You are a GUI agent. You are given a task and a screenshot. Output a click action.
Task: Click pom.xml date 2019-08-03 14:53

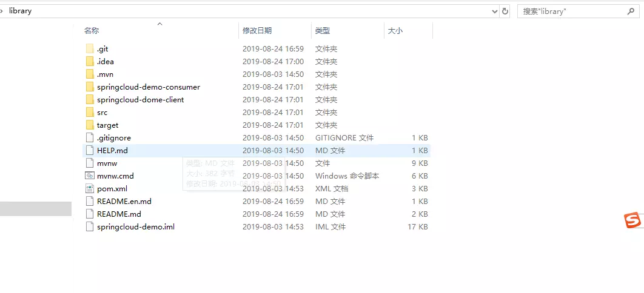point(273,188)
